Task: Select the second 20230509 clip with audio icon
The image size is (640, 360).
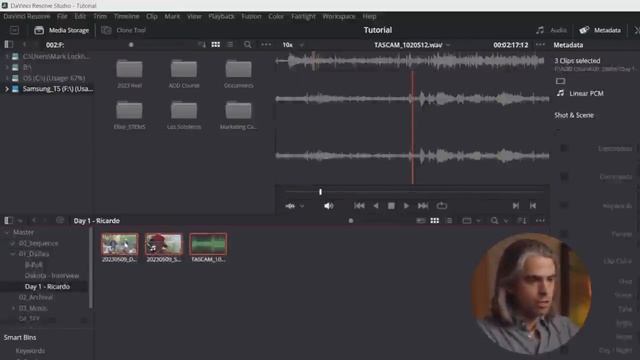Action: click(x=164, y=244)
